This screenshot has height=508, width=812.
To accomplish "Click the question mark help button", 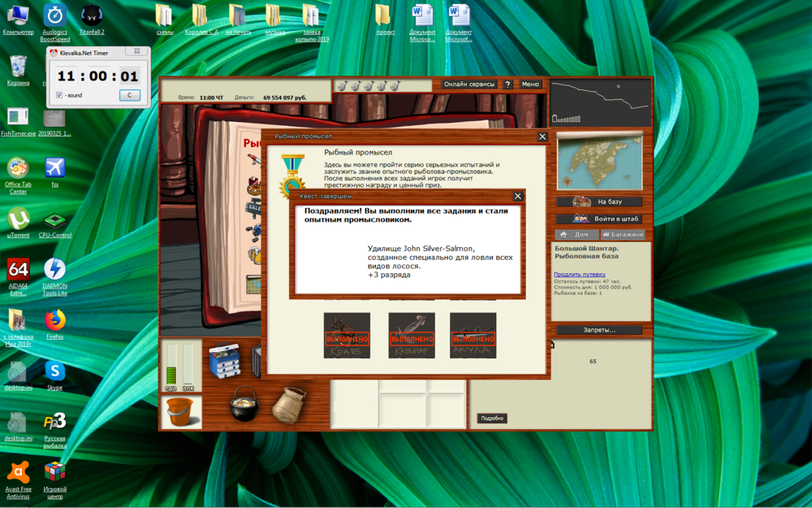I will (x=508, y=85).
